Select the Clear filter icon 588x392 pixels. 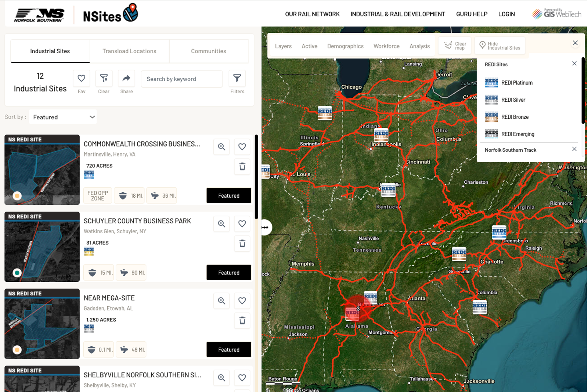tap(104, 78)
